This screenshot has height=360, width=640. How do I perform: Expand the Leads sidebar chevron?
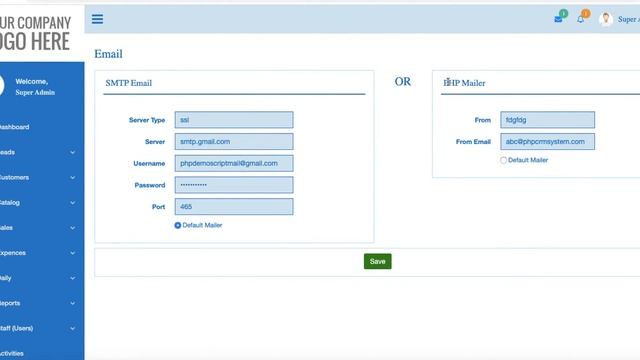pyautogui.click(x=73, y=152)
